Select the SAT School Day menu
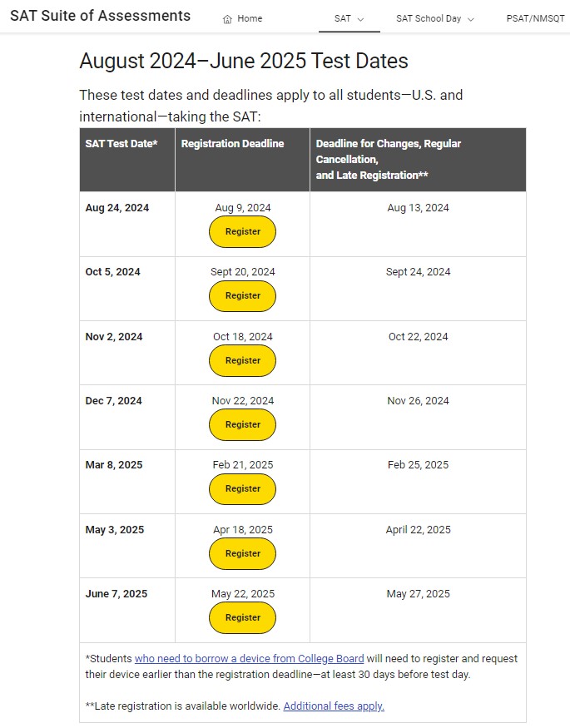The width and height of the screenshot is (570, 728). coord(428,18)
